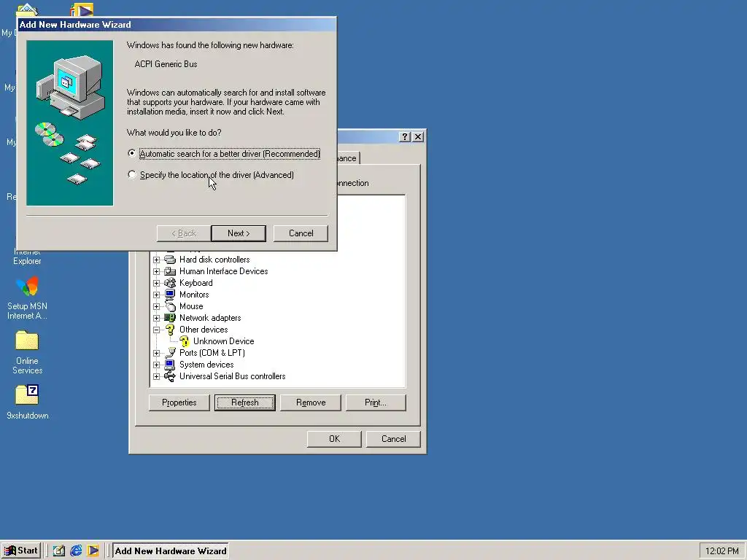
Task: Select the Internet Explorer desktop label
Action: [27, 257]
